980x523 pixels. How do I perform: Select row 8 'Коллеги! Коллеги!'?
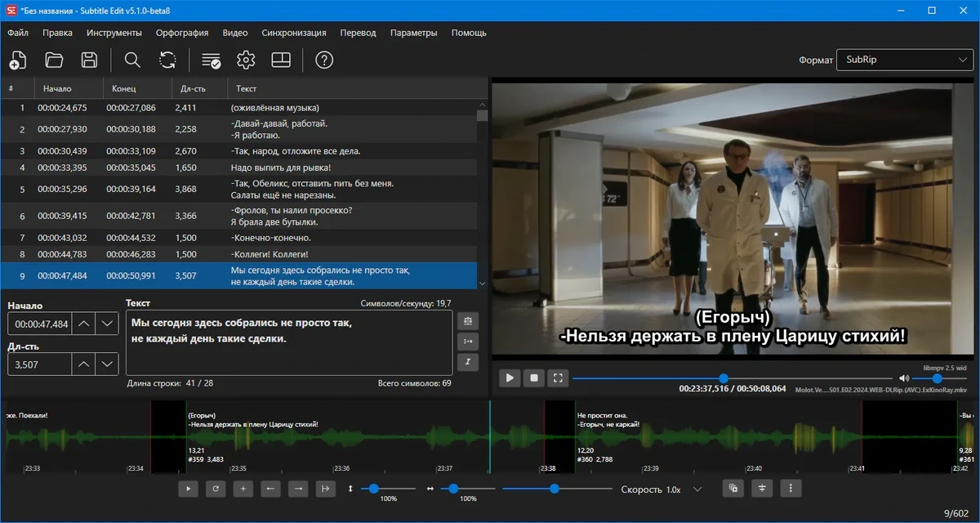click(x=238, y=254)
